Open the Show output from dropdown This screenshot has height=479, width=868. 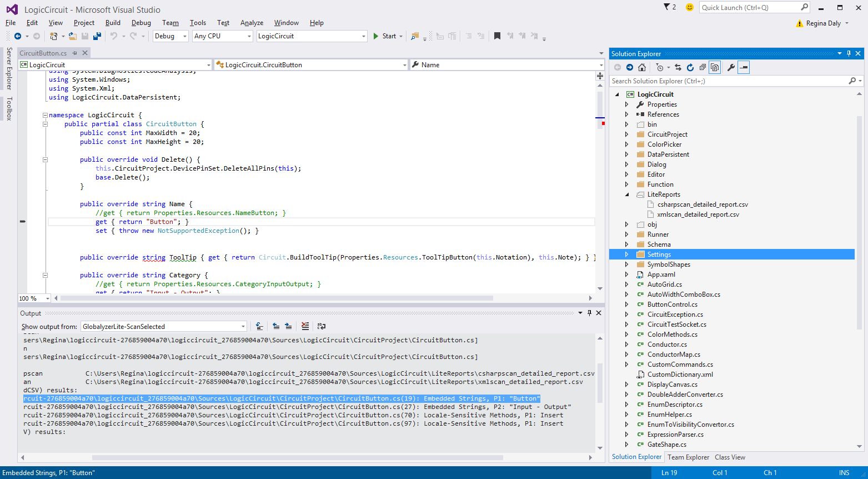point(163,326)
